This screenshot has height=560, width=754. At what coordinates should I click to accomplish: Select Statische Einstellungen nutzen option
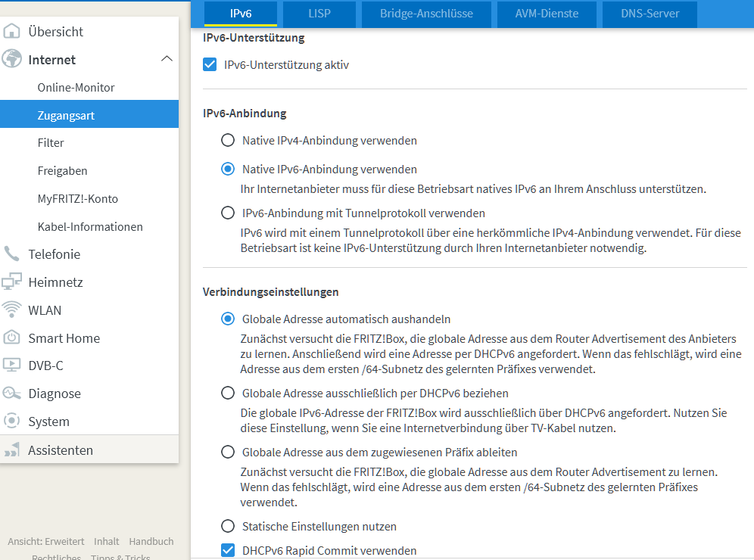pos(227,527)
